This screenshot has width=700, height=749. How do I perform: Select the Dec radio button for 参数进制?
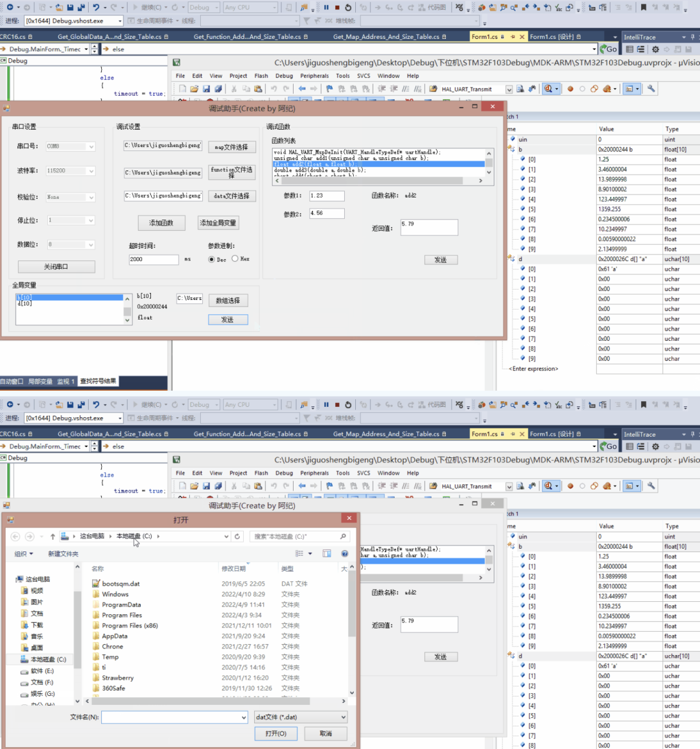(x=211, y=259)
